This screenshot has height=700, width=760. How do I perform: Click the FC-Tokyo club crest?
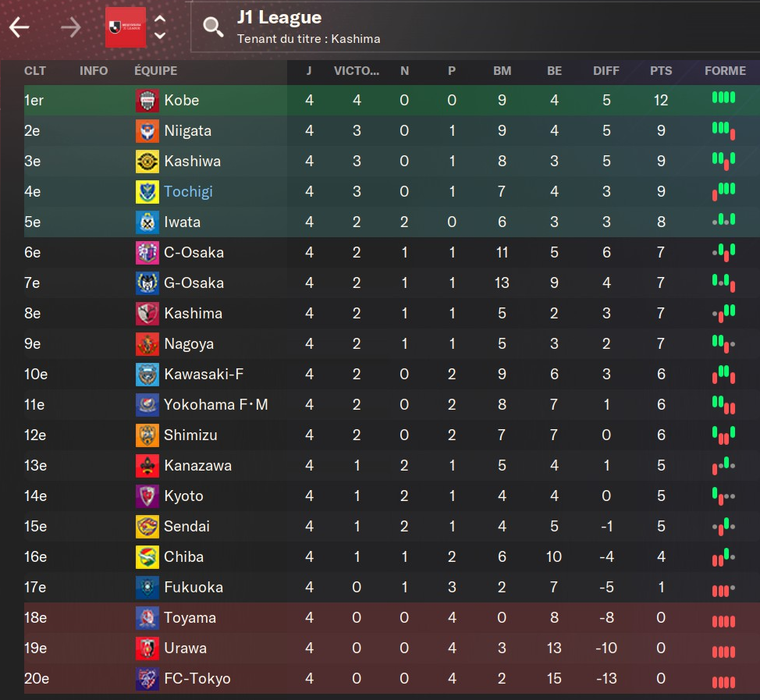click(147, 679)
